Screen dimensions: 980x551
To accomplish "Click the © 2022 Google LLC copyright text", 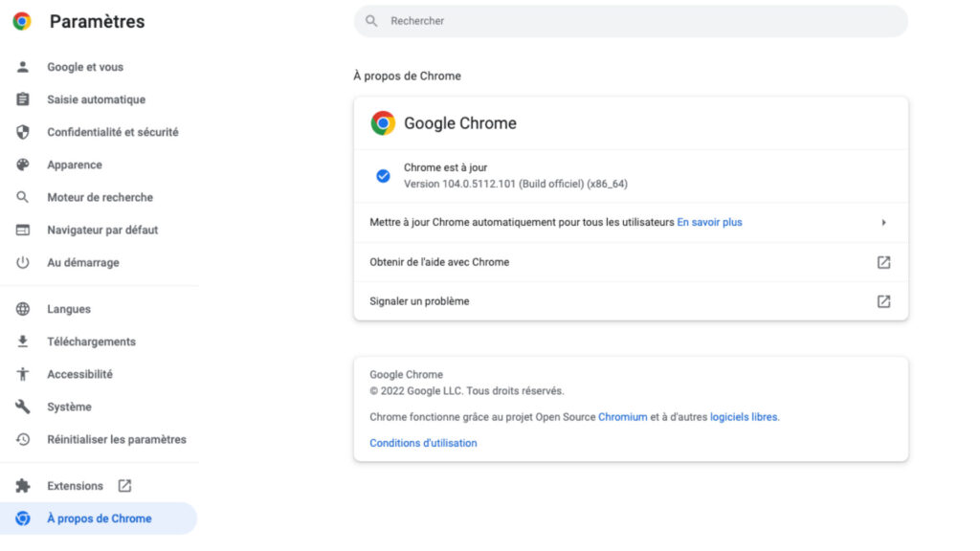I will click(467, 390).
